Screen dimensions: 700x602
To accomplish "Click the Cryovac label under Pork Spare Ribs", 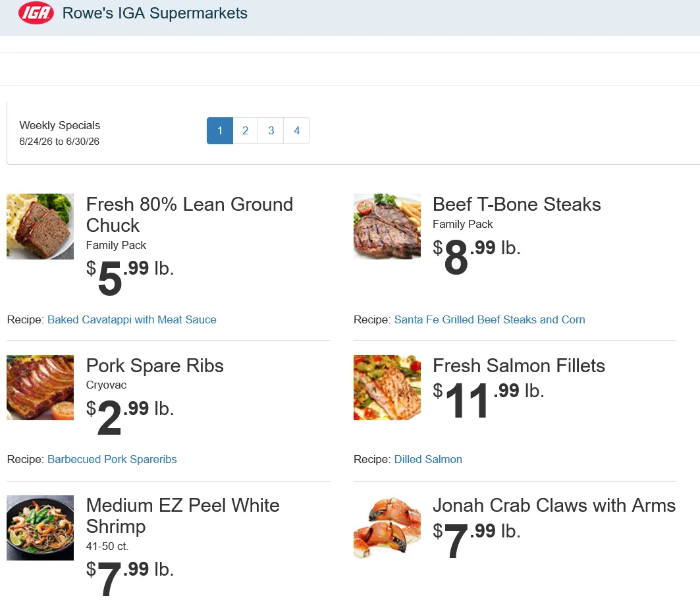I will point(106,385).
